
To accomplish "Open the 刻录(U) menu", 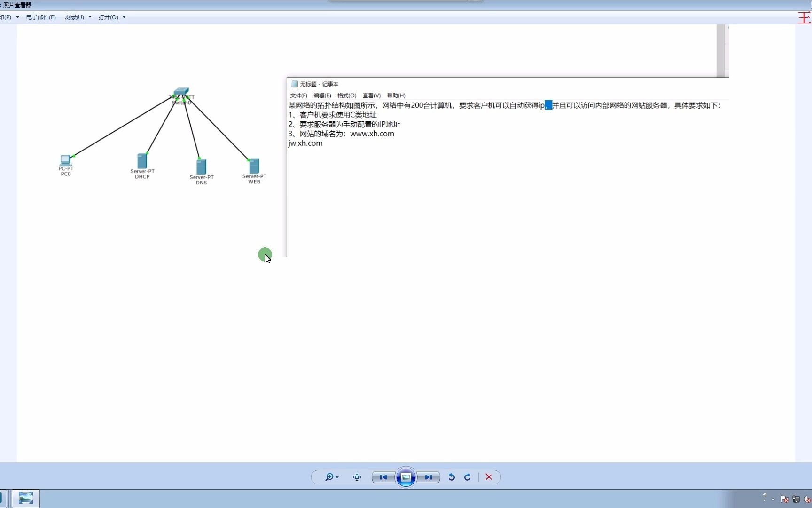I will coord(74,17).
